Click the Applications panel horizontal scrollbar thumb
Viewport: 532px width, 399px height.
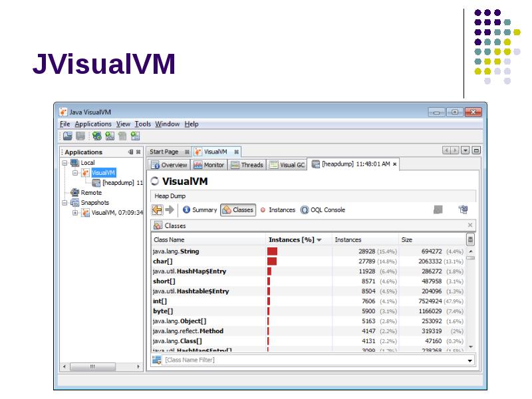tap(92, 366)
